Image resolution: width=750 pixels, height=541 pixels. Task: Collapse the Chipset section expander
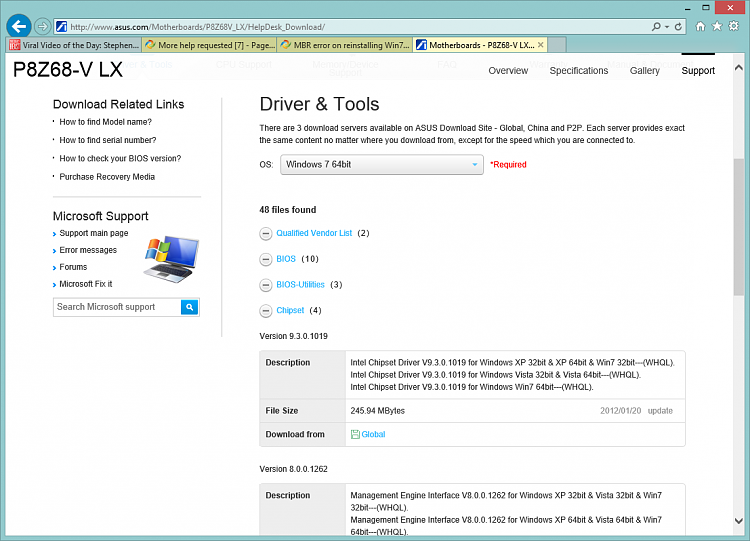tap(265, 311)
